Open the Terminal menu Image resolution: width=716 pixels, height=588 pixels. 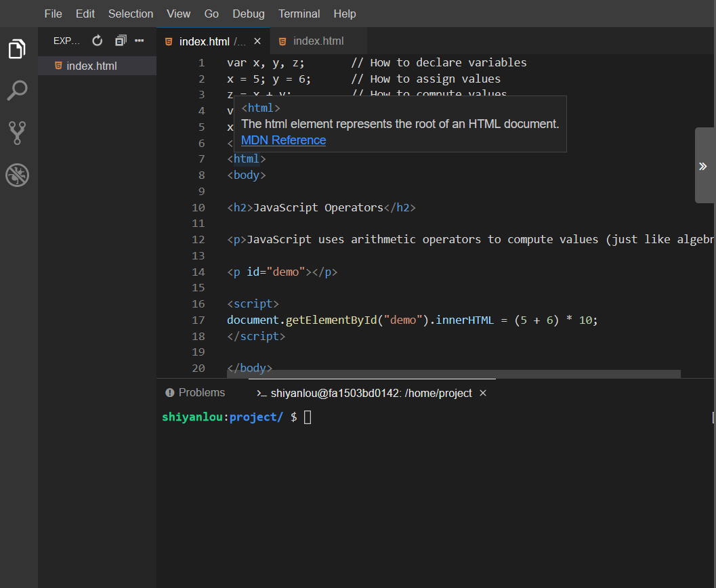pyautogui.click(x=299, y=14)
